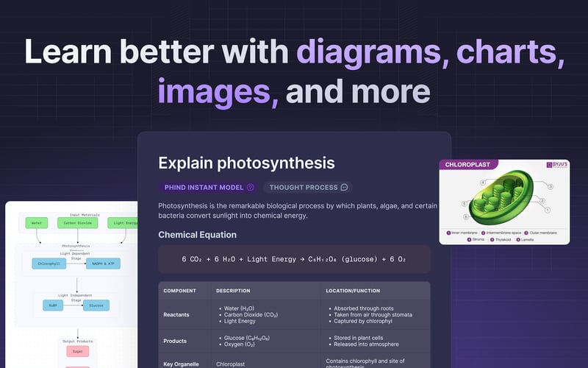The width and height of the screenshot is (588, 368).
Task: Click the chemical equation code block
Action: [x=295, y=260]
